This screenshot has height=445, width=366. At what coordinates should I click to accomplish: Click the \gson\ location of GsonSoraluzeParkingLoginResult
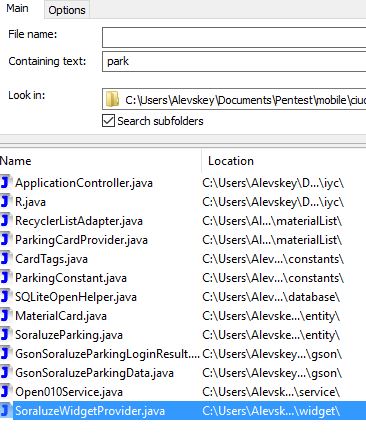272,354
